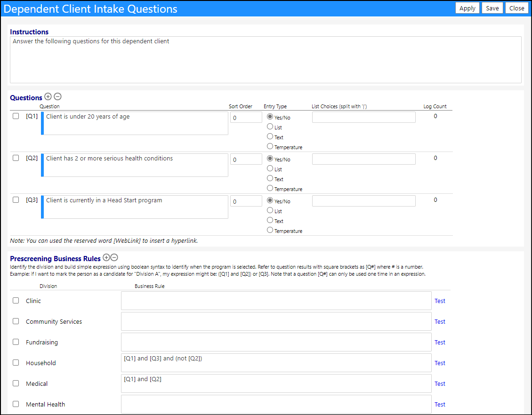The image size is (532, 415).
Task: Select Text entry type for Q3
Action: pos(270,220)
